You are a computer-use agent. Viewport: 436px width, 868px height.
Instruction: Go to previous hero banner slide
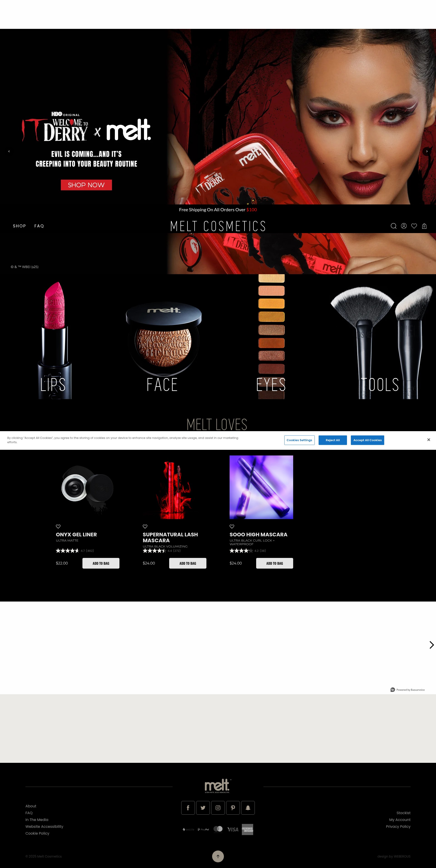(9, 151)
